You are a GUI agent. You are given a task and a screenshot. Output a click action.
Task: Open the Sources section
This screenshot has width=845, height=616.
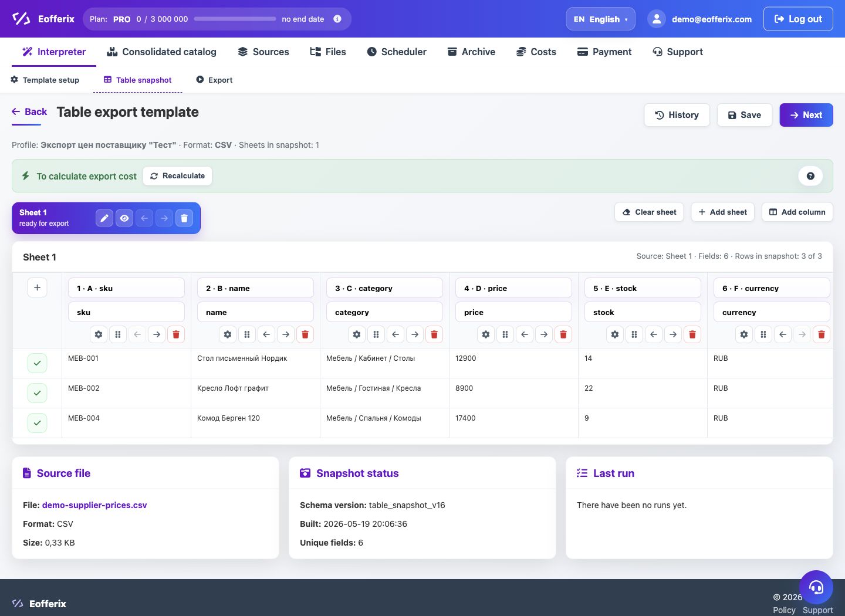(263, 52)
